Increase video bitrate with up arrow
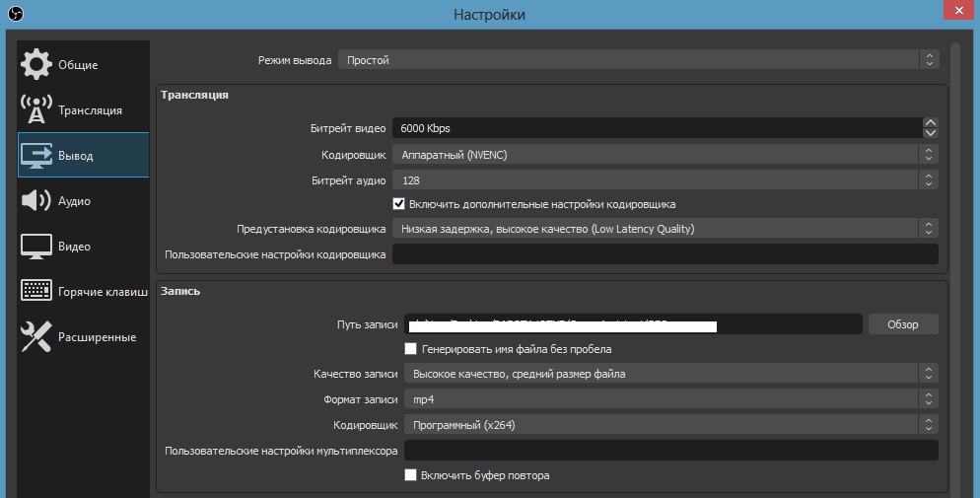 click(930, 122)
